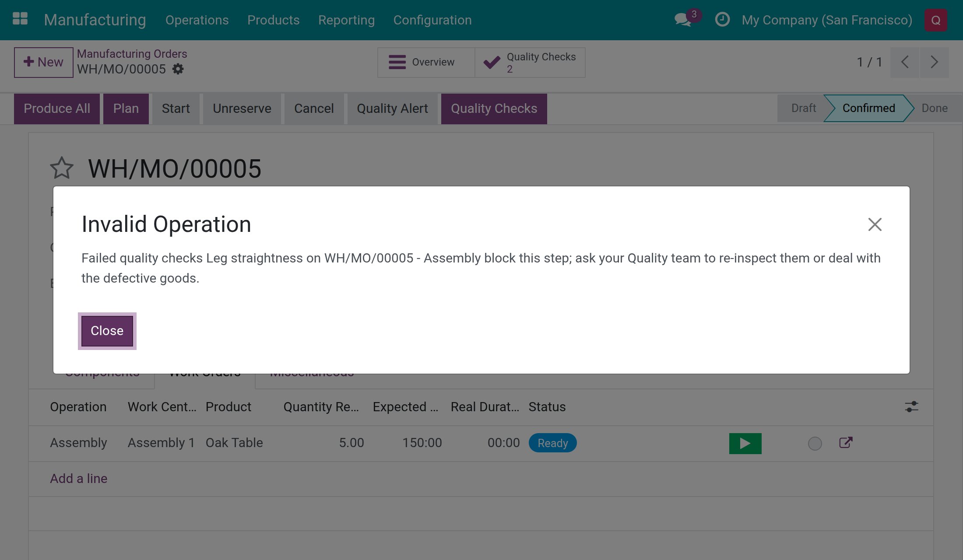The height and width of the screenshot is (560, 963).
Task: Open the Overview stat button
Action: click(x=426, y=63)
